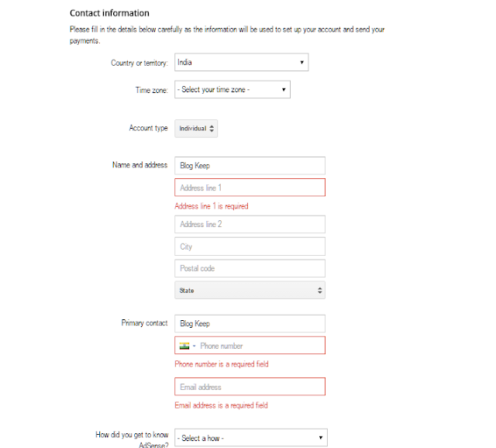Viewport: 496px width, 448px height.
Task: Focus the Address line 1 field
Action: point(250,188)
